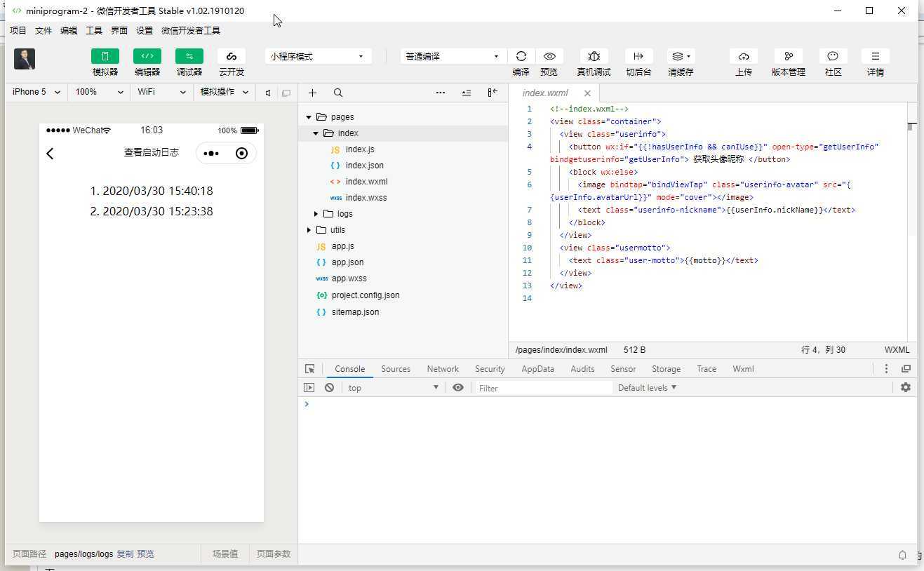Expand the utils folder
Viewport: 924px width, 571px height.
click(309, 230)
